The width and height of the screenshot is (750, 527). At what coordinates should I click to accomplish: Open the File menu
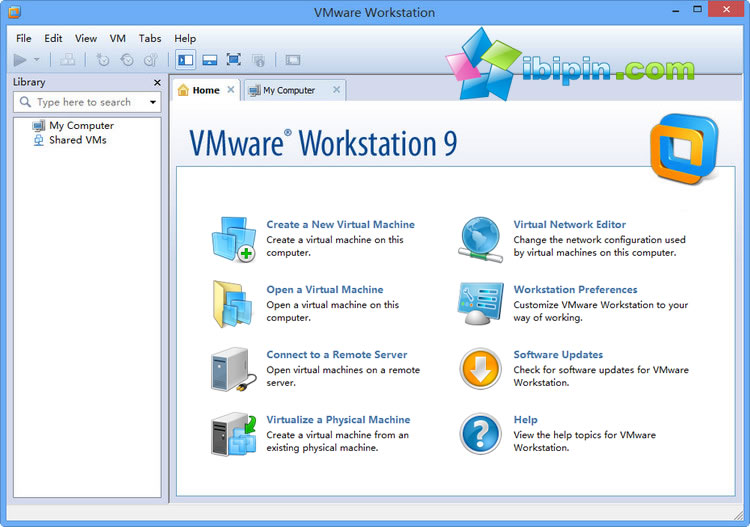23,38
